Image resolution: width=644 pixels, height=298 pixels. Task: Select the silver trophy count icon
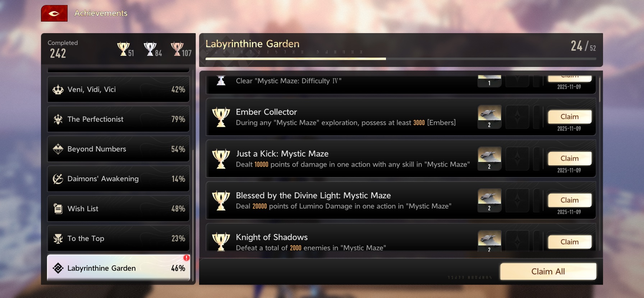150,49
